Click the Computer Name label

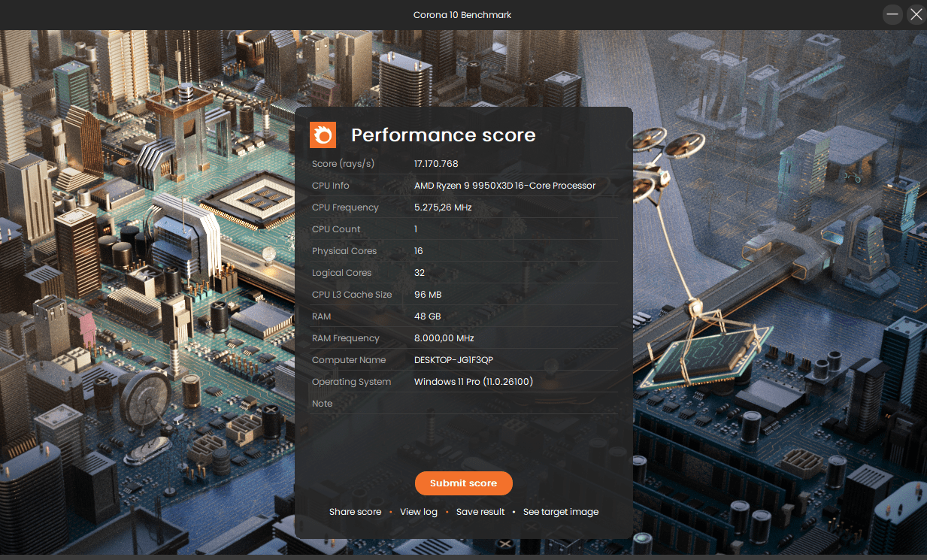coord(349,360)
